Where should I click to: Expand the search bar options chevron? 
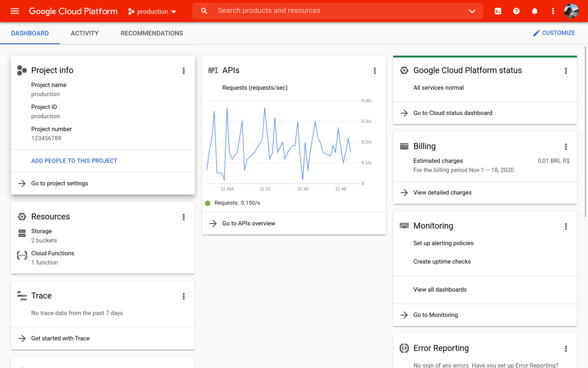472,11
